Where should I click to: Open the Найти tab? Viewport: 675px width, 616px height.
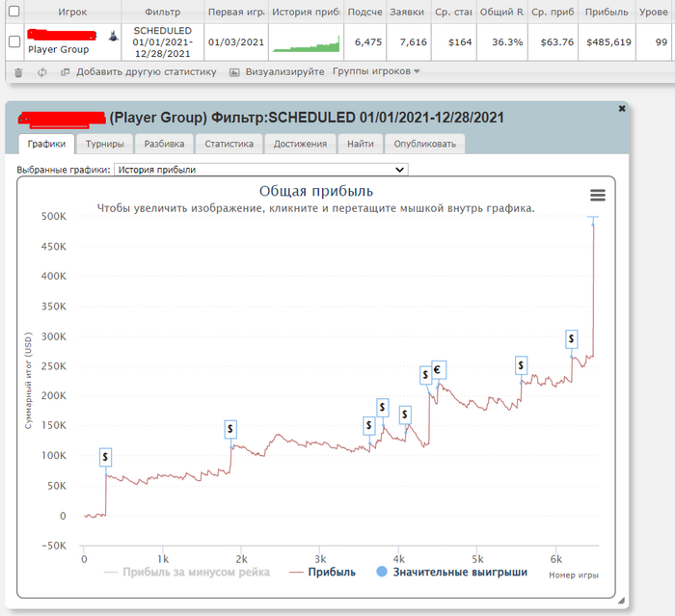pyautogui.click(x=361, y=144)
